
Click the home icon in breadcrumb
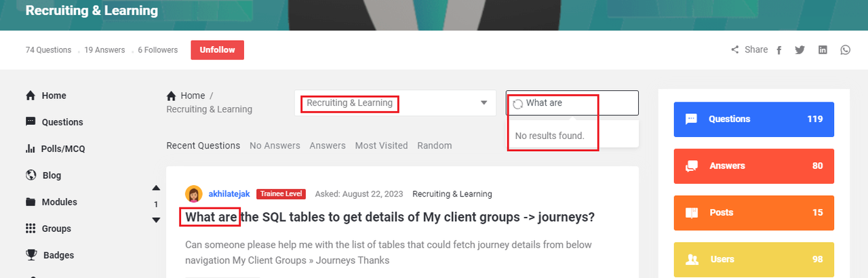click(172, 96)
